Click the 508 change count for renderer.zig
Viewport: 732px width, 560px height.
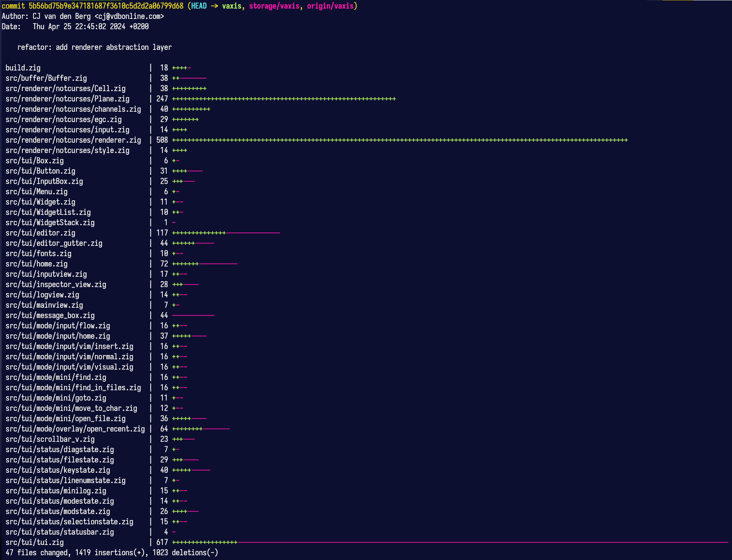(162, 140)
